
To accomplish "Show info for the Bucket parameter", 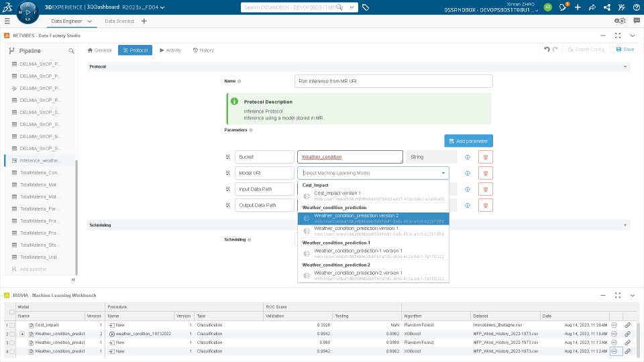I will pos(468,157).
